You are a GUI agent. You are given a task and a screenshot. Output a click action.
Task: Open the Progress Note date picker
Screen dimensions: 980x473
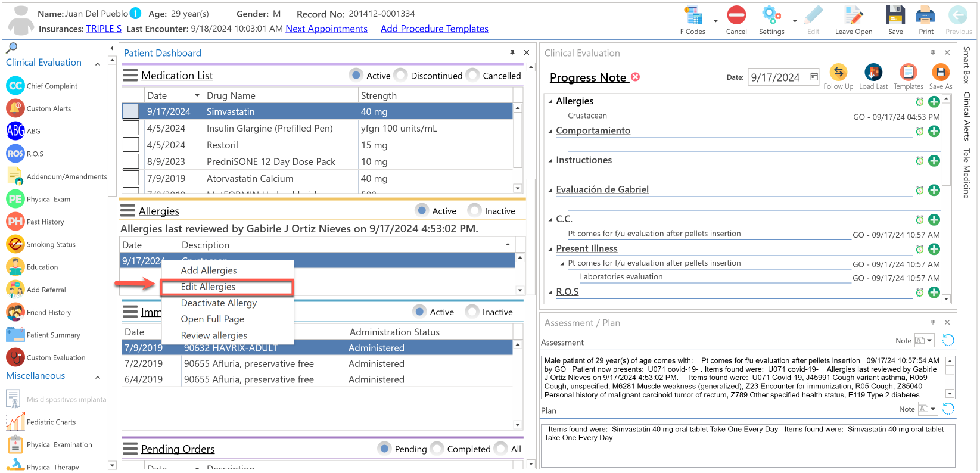click(x=814, y=77)
